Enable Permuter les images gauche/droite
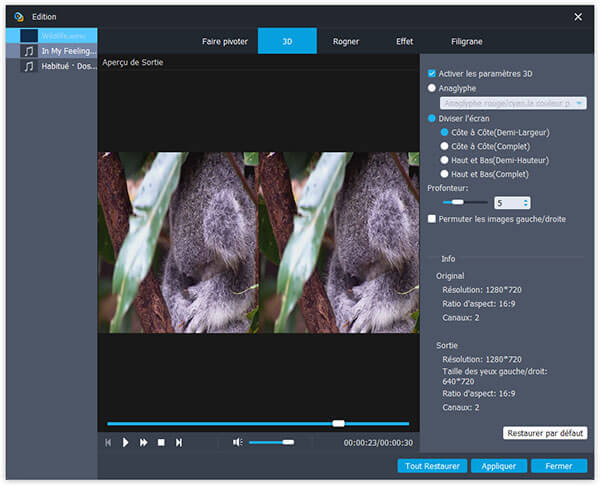600x486 pixels. point(432,218)
